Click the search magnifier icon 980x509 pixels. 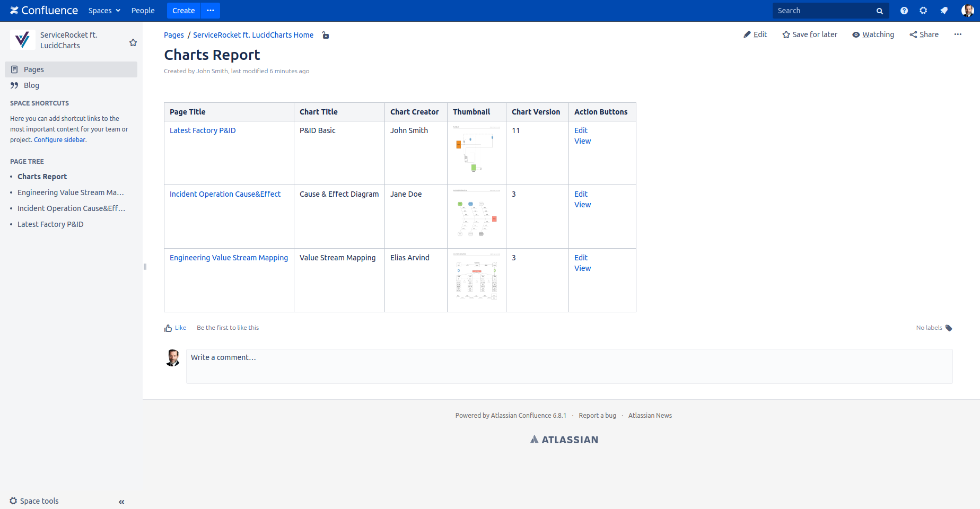[x=879, y=11]
